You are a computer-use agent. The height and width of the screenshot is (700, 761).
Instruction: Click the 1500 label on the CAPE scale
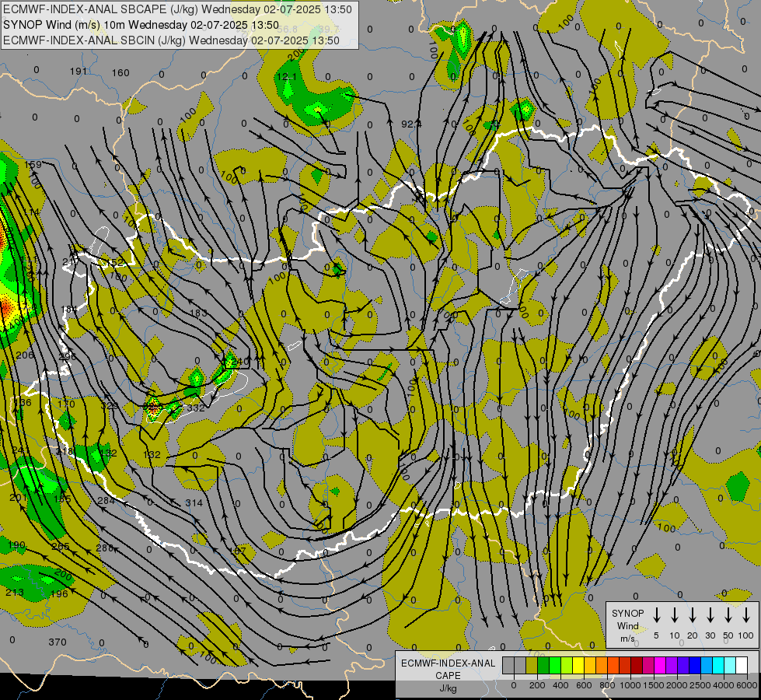tap(654, 685)
